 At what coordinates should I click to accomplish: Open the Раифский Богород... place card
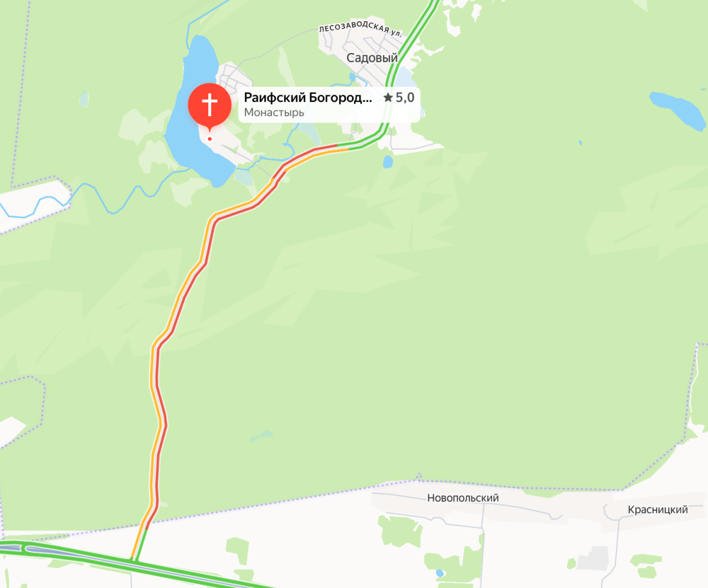[x=329, y=104]
